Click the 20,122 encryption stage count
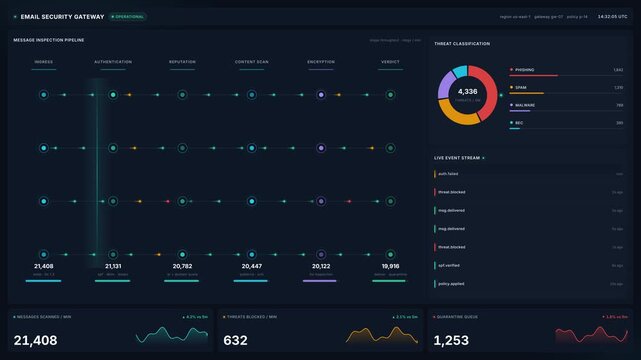641x360 pixels. coord(321,266)
